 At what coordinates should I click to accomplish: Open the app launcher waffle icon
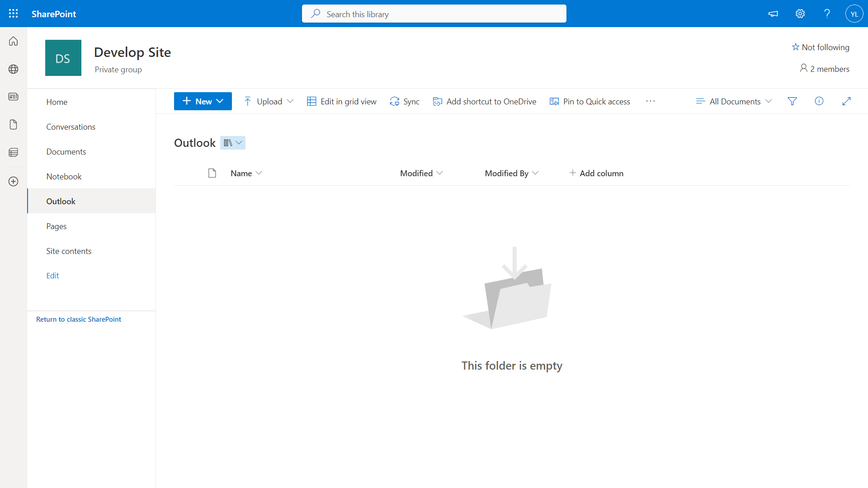(x=14, y=14)
